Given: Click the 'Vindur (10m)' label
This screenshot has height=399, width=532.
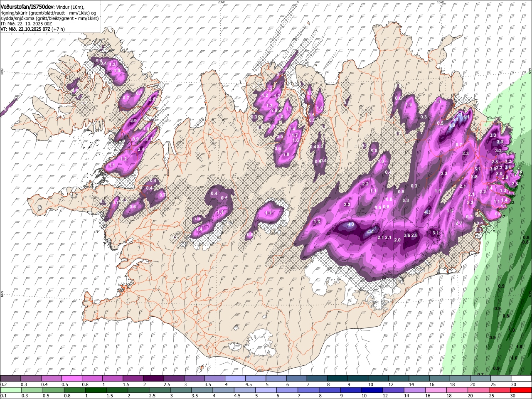Looking at the screenshot, I should (69, 7).
